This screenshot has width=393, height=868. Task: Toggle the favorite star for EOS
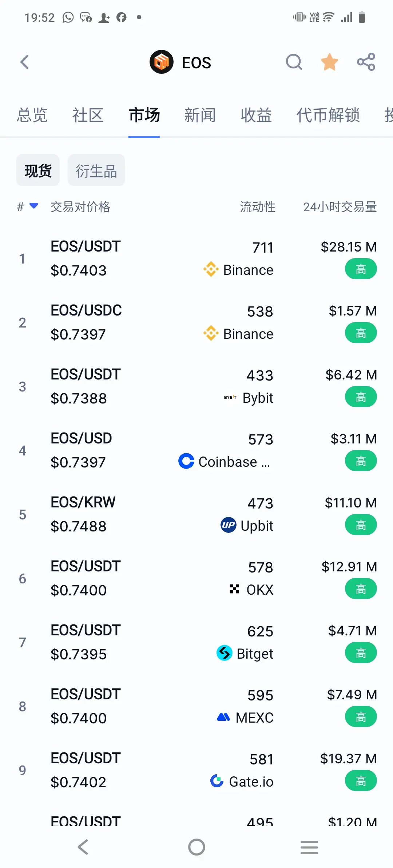330,62
